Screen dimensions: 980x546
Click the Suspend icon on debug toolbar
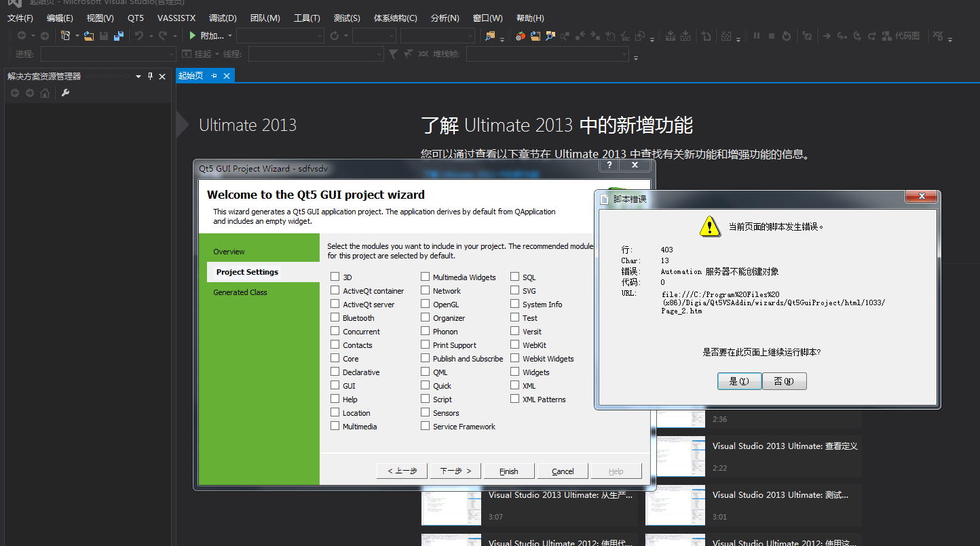pos(187,54)
